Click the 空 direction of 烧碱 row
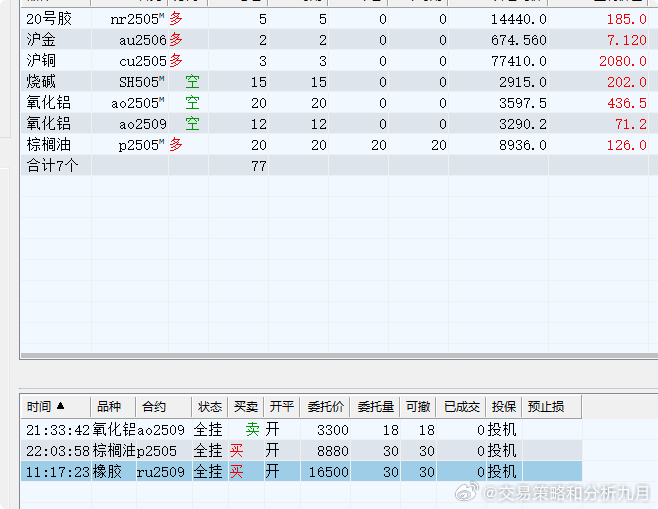 (192, 81)
